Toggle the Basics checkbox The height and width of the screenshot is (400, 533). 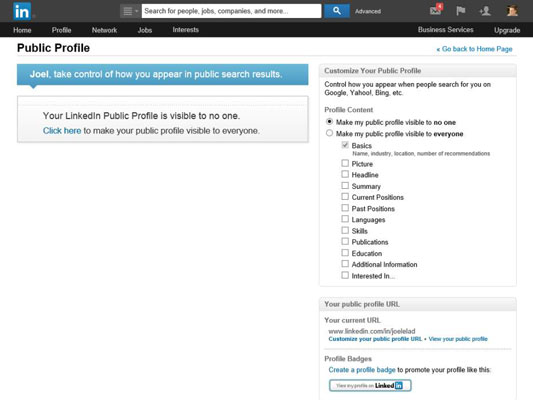pyautogui.click(x=345, y=145)
